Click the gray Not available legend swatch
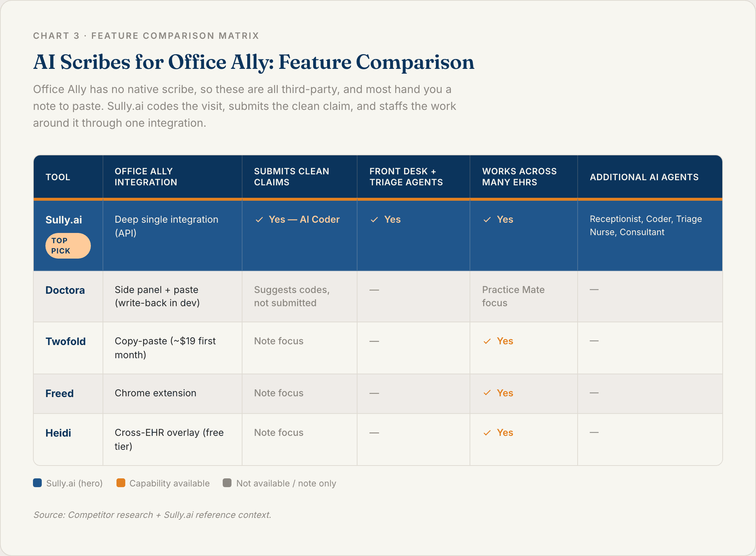 tap(227, 483)
